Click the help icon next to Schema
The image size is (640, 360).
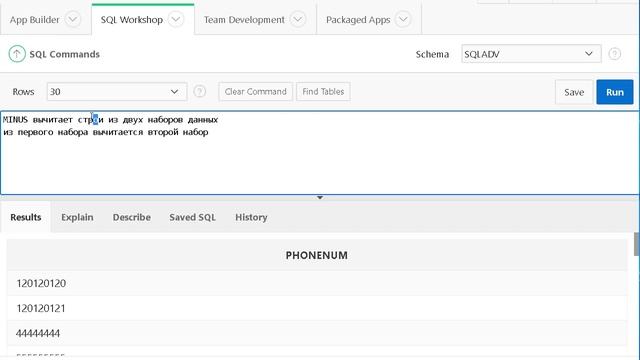point(615,54)
